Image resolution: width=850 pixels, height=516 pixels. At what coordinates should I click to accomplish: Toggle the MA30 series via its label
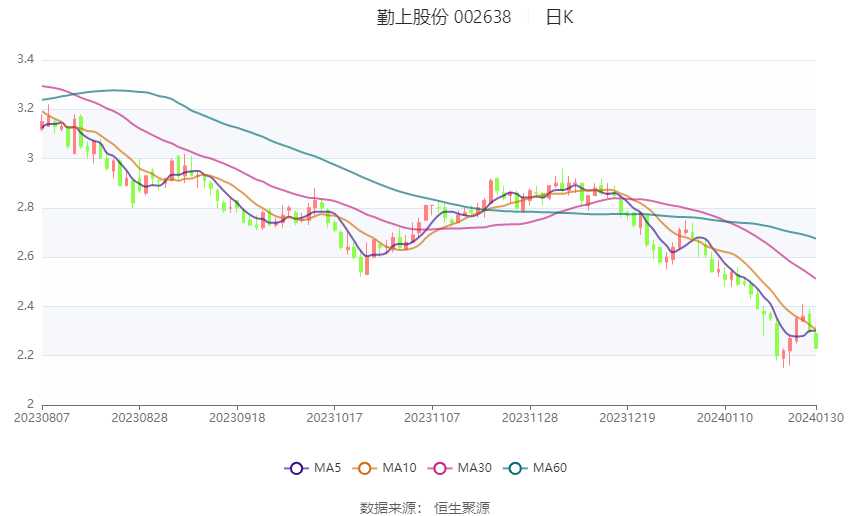pos(474,467)
